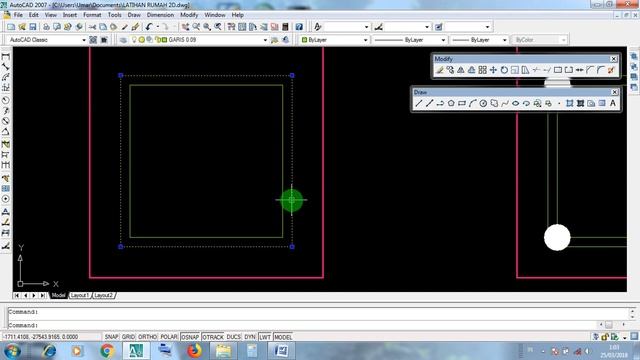Screen dimensions: 640x360
Task: Toggle GRID display in status bar
Action: coord(128,337)
